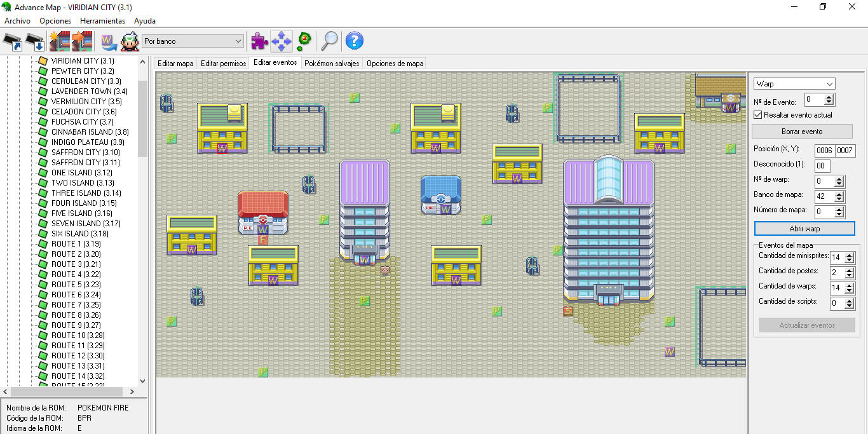Viewport: 868px width, 434px height.
Task: Click the new map icon with star
Action: [60, 41]
